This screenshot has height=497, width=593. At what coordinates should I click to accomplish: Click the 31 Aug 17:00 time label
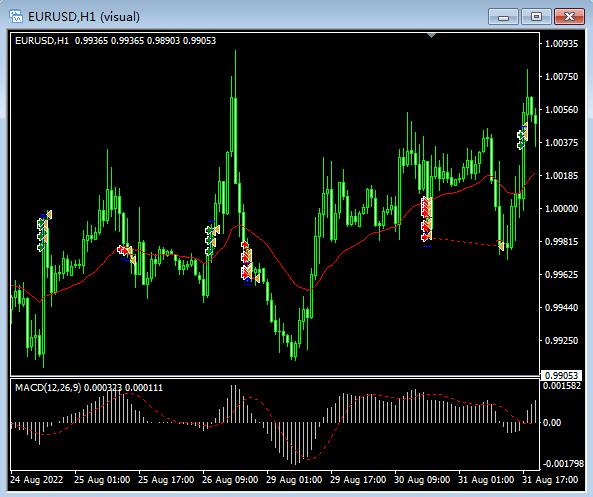tap(550, 480)
